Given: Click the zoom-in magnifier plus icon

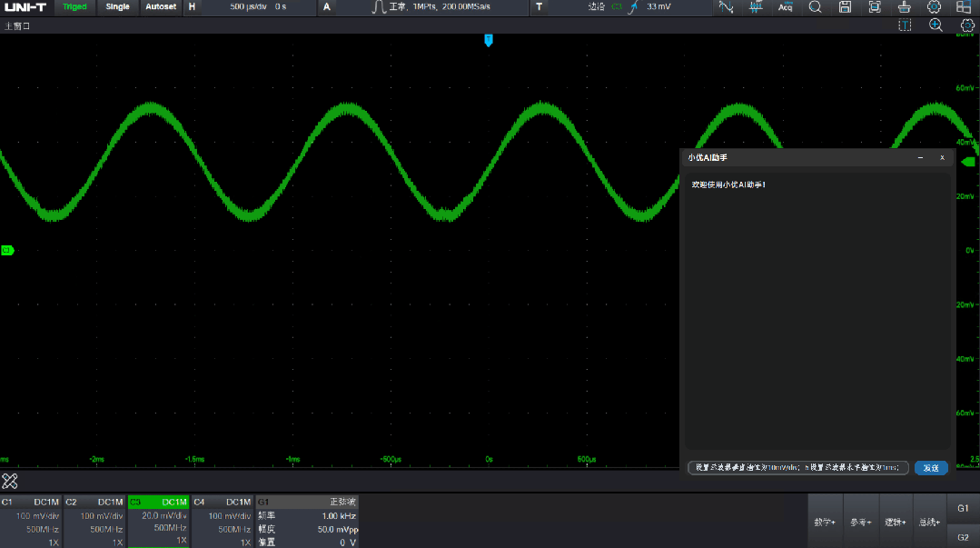Looking at the screenshot, I should (935, 25).
